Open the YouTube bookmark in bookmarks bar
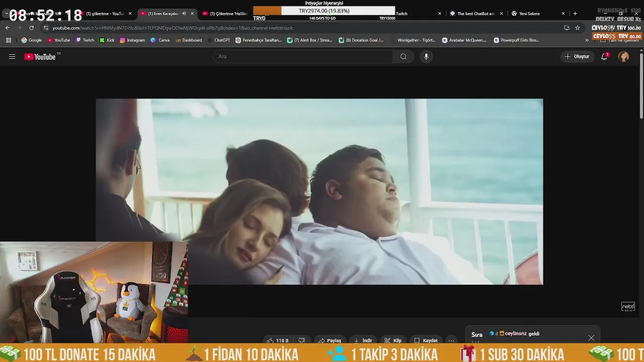The height and width of the screenshot is (362, 644). tap(59, 40)
